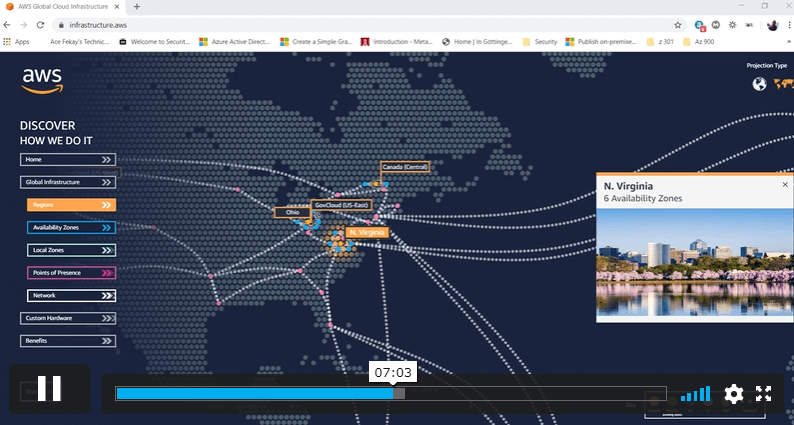Open Global Infrastructure menu entry
The image size is (794, 425).
click(68, 182)
